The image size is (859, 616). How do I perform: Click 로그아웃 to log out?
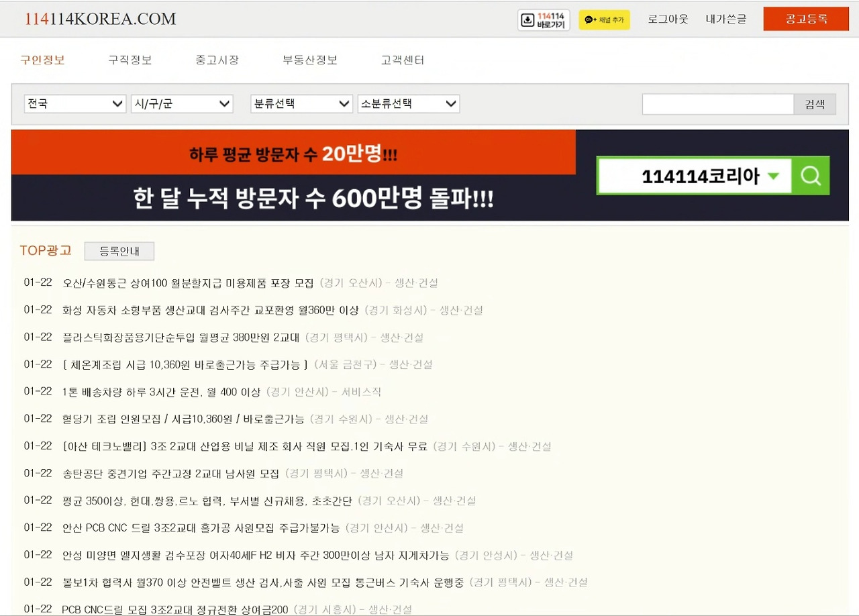coord(667,19)
